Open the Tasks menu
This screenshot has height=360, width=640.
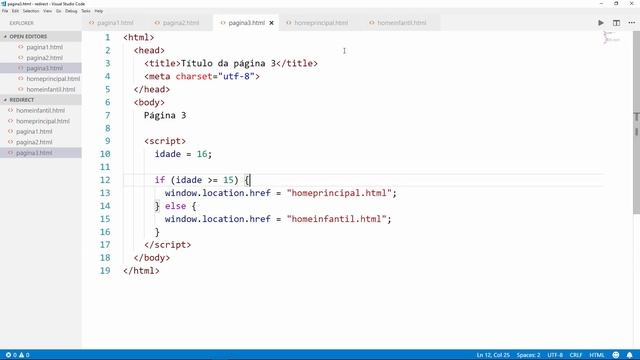86,11
